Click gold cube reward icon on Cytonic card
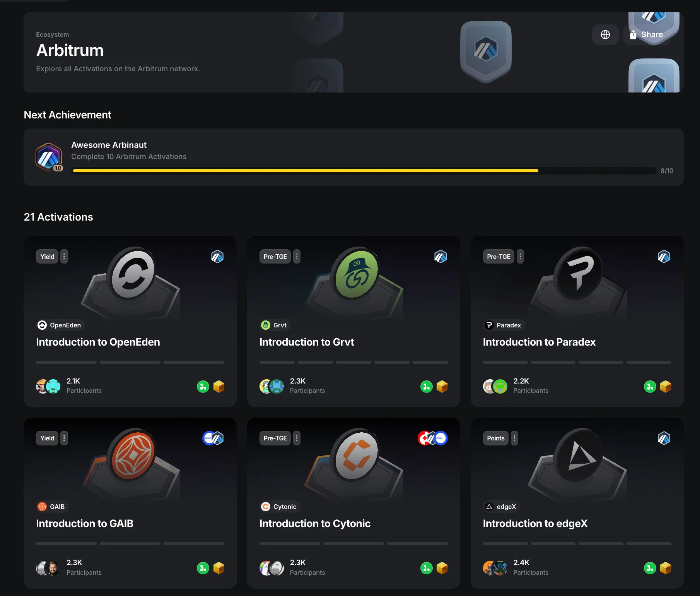The image size is (700, 596). coord(442,568)
